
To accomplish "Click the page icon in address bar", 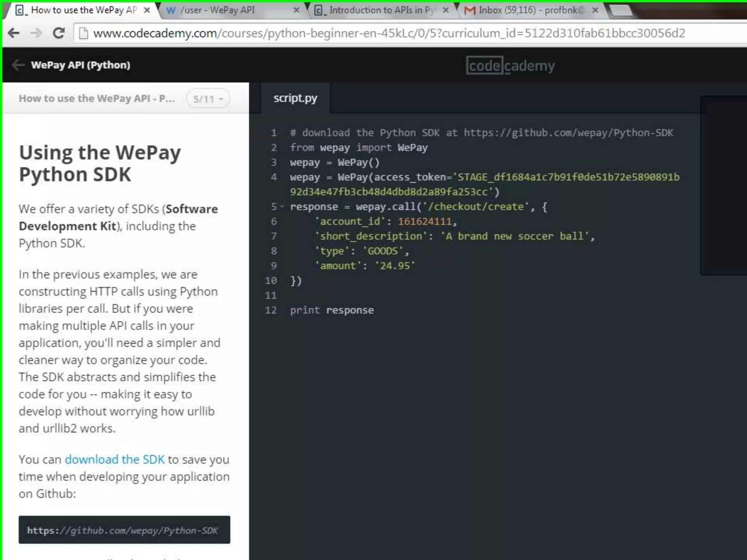I will (x=84, y=33).
